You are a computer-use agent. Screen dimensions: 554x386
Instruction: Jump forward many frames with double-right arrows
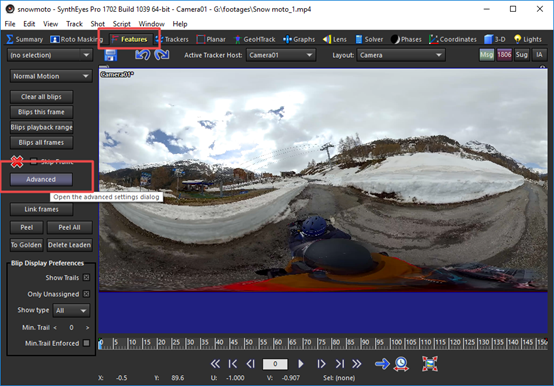pos(357,364)
